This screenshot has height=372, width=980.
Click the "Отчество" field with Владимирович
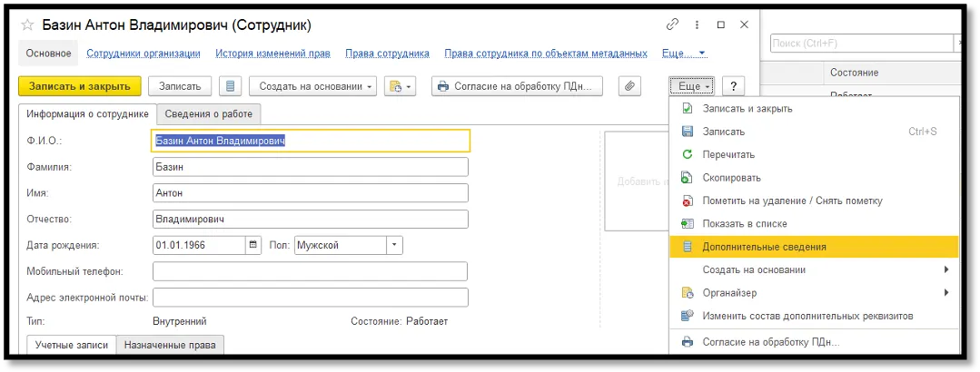[x=310, y=219]
